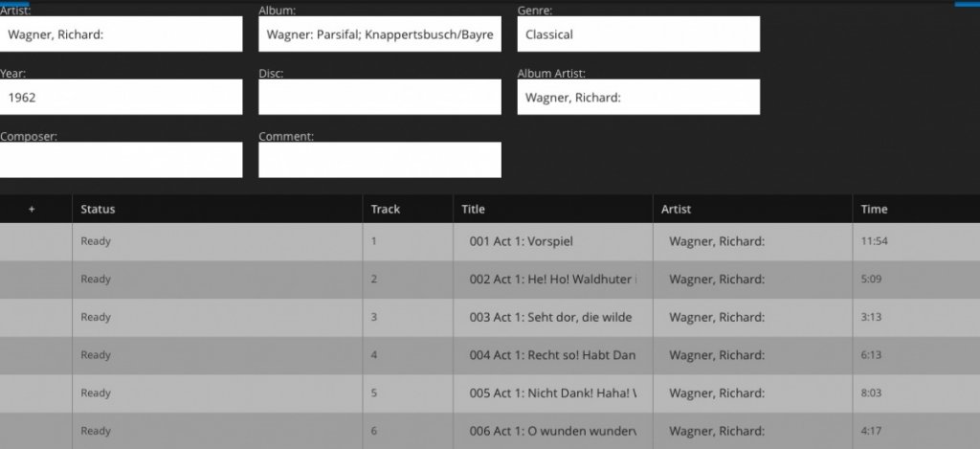Image resolution: width=980 pixels, height=449 pixels.
Task: Select the track number 5 cell
Action: tap(408, 393)
